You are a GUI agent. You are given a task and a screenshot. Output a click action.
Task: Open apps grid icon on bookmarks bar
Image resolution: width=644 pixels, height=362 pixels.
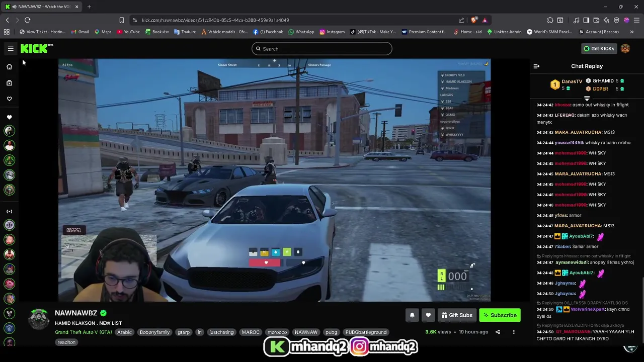[7, 32]
